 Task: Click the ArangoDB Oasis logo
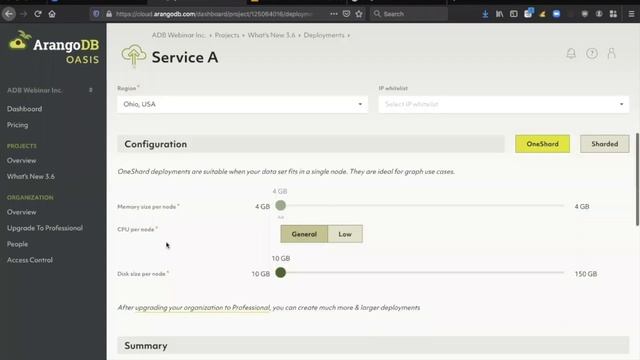(53, 47)
